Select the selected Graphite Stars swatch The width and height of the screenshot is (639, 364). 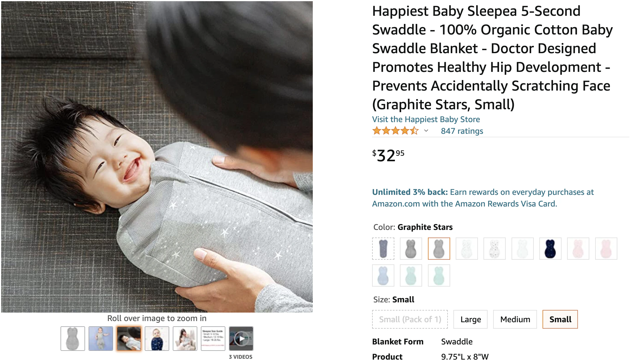pos(439,249)
